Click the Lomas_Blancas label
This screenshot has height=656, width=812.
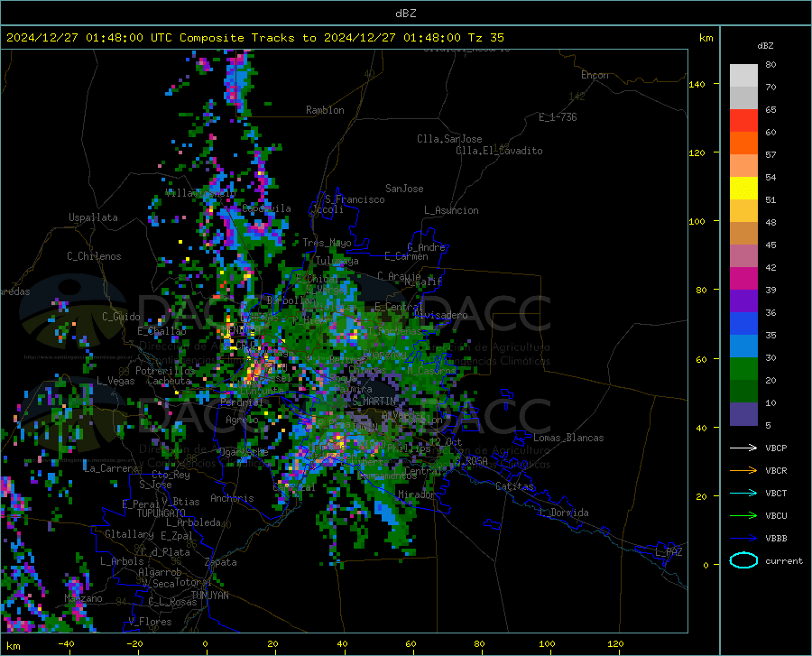coord(568,438)
